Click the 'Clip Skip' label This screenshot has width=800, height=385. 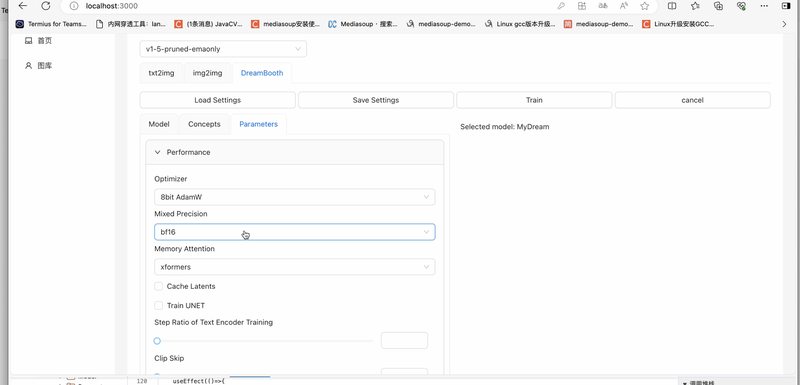(x=169, y=358)
